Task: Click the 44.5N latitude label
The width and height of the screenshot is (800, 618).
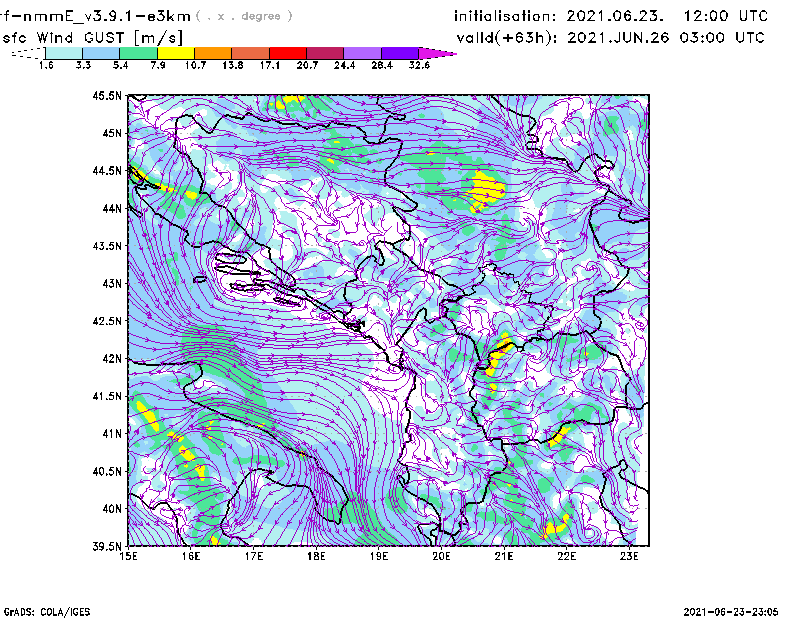Action: (107, 171)
